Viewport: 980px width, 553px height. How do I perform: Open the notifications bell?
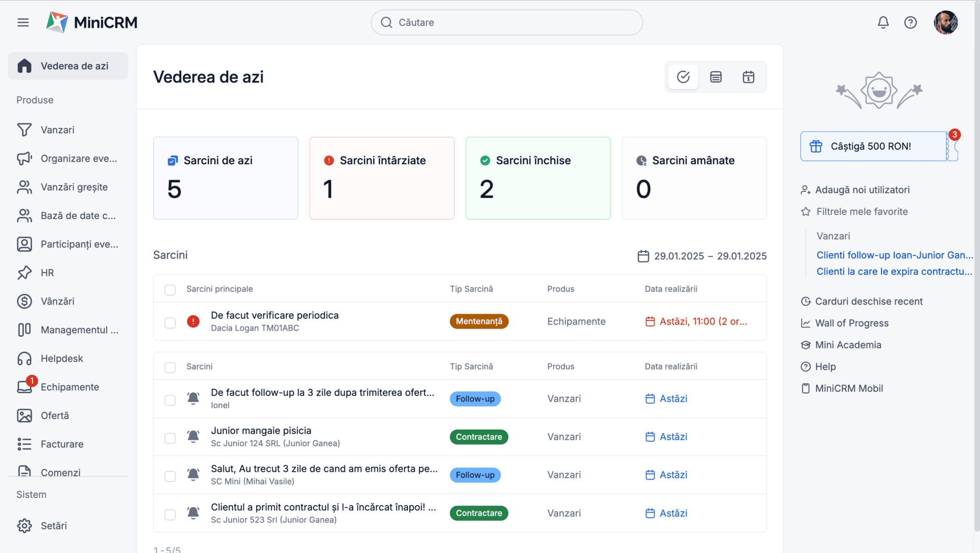pos(883,22)
